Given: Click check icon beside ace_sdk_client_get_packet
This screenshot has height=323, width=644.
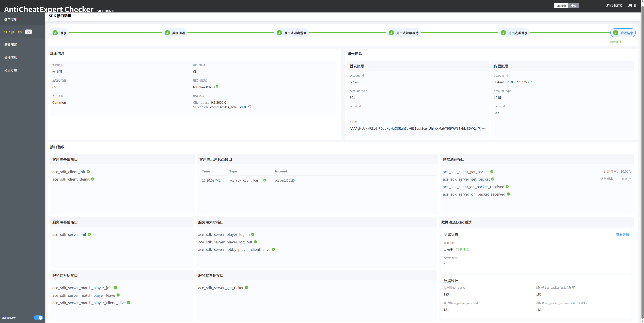Looking at the screenshot, I should coord(492,172).
